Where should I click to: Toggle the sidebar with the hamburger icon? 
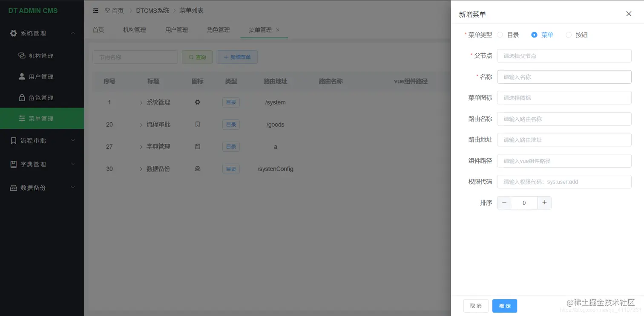click(x=95, y=10)
